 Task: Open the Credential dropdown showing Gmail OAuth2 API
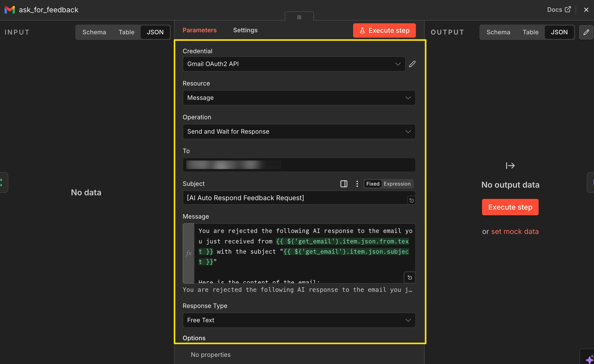coord(294,64)
